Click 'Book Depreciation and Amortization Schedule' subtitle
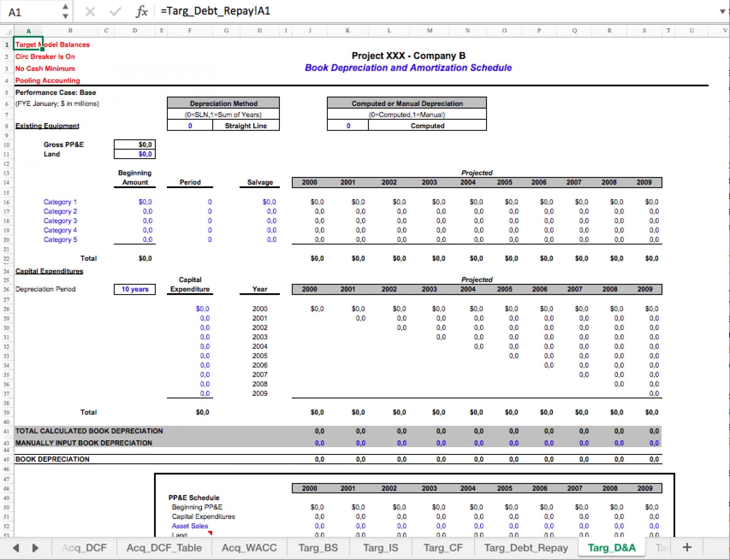Screen dimensions: 730x560 pyautogui.click(x=408, y=68)
